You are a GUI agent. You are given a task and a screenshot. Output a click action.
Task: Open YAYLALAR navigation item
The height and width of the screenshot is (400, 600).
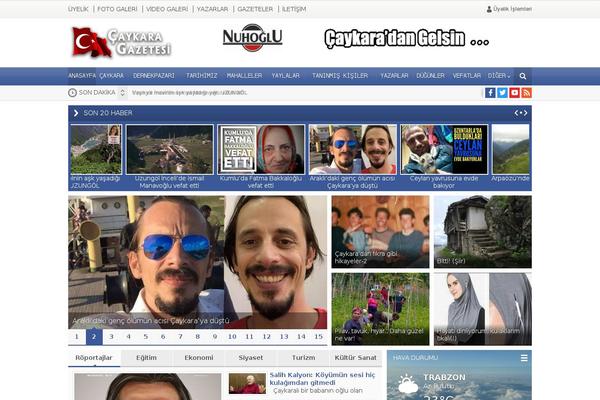click(286, 76)
